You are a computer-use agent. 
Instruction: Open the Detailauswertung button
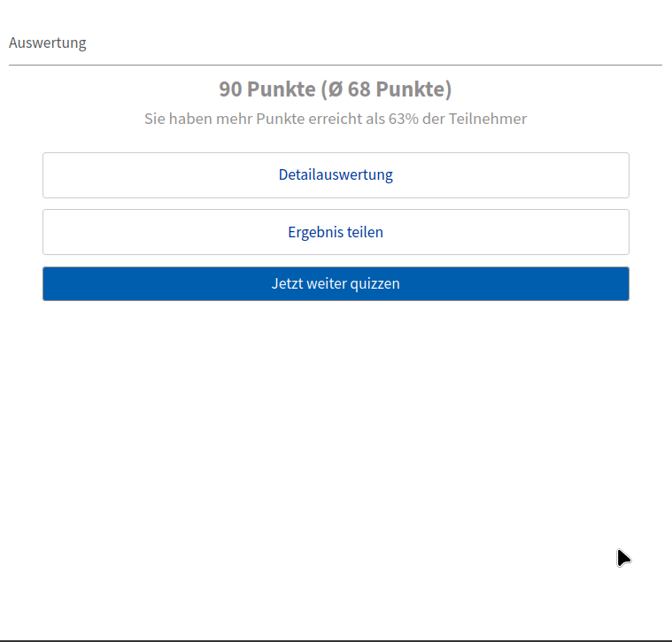pyautogui.click(x=336, y=174)
